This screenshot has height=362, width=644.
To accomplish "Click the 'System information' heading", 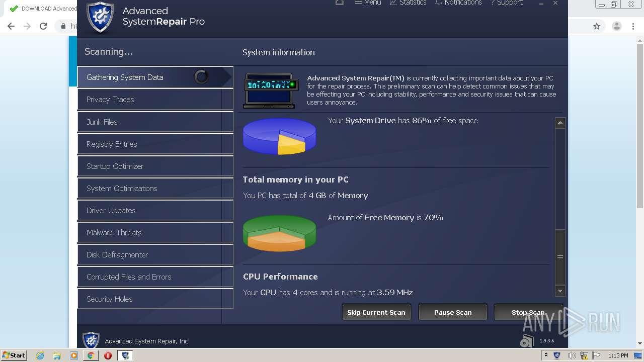I will click(x=279, y=52).
